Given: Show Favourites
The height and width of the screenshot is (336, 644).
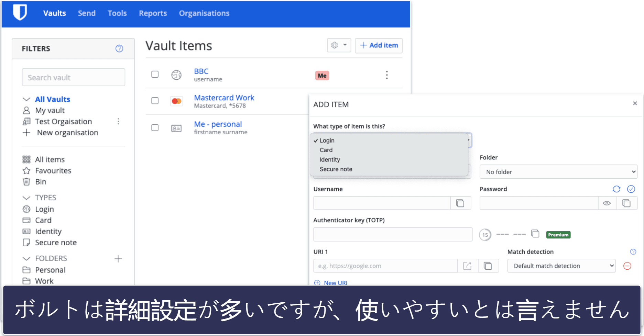Looking at the screenshot, I should (53, 171).
